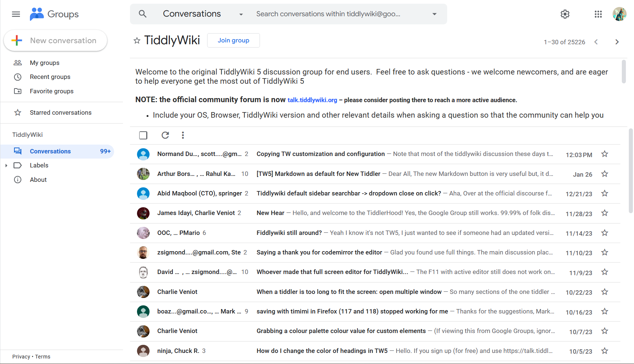The height and width of the screenshot is (364, 634).
Task: Open Copying TW customization and configuration
Action: tap(321, 154)
